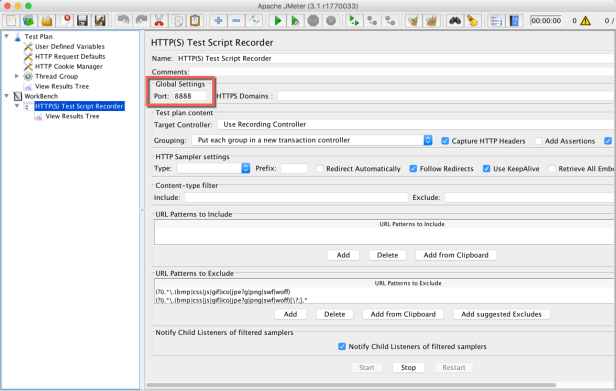Viewport: 616px width, 391px height.
Task: Click the Prefix input field
Action: [294, 168]
